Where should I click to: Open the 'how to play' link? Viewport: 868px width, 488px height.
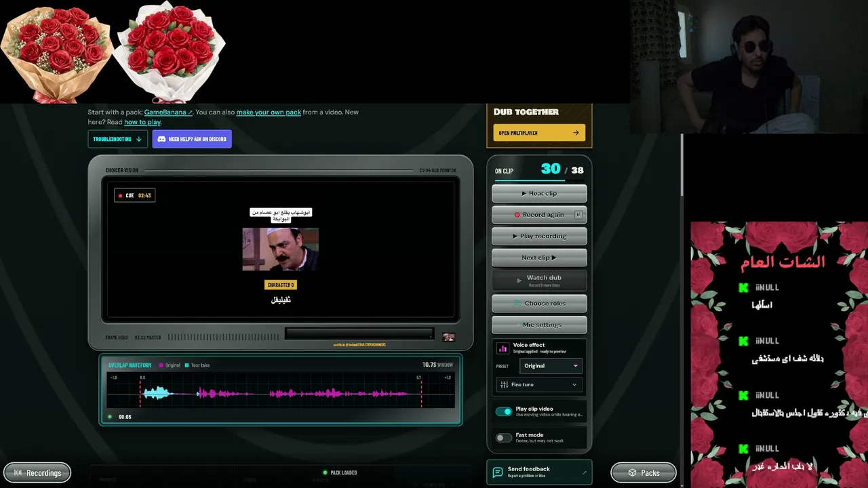(x=142, y=122)
